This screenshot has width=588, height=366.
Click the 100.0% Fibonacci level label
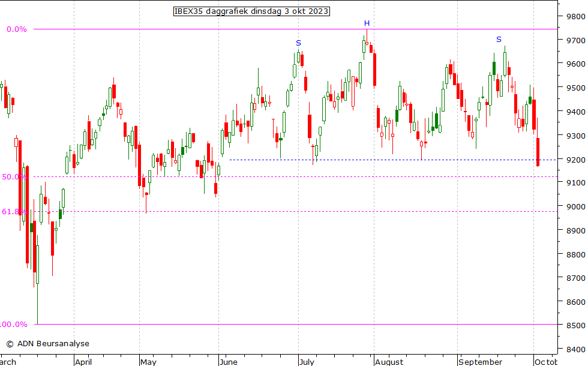tap(13, 325)
